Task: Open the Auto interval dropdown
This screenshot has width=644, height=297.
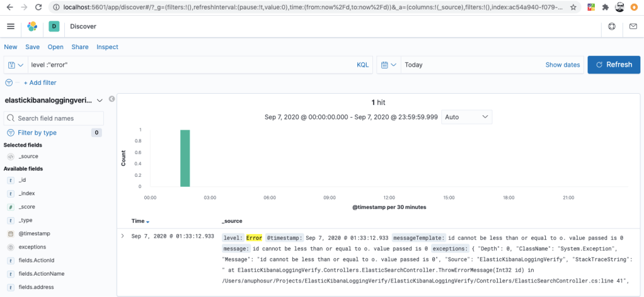Action: click(466, 117)
